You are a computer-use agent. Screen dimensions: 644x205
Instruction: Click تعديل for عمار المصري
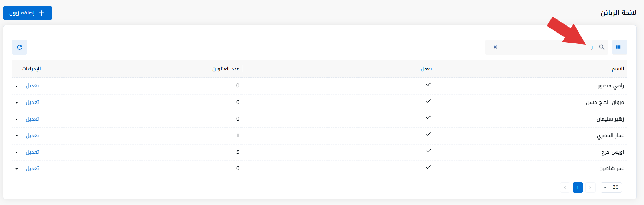[x=32, y=135]
